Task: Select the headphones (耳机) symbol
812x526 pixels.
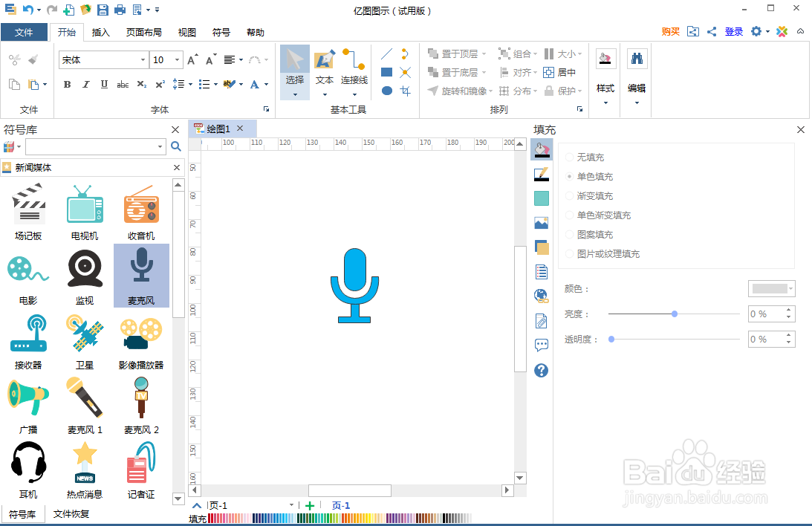Action: (x=28, y=470)
